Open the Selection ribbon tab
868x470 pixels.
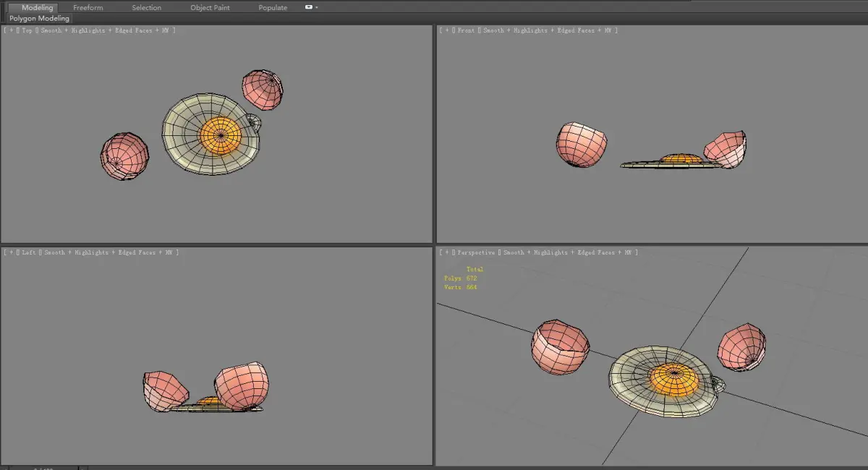click(147, 7)
